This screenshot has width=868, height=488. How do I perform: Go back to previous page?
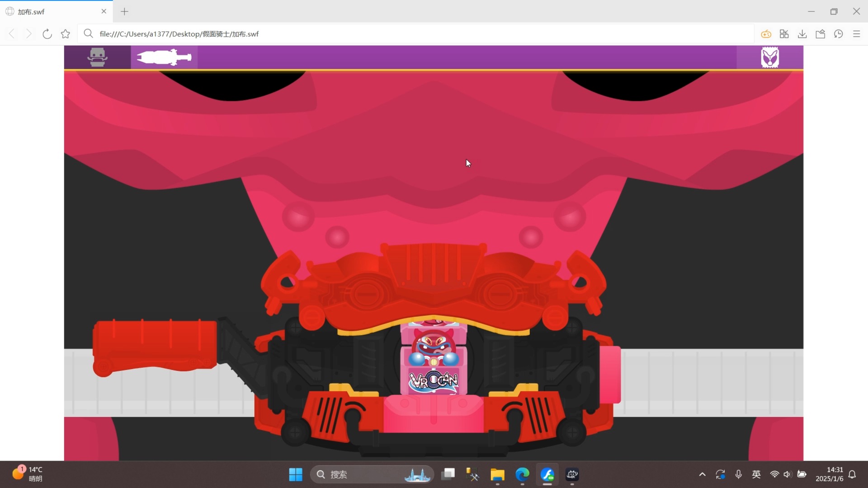(12, 34)
